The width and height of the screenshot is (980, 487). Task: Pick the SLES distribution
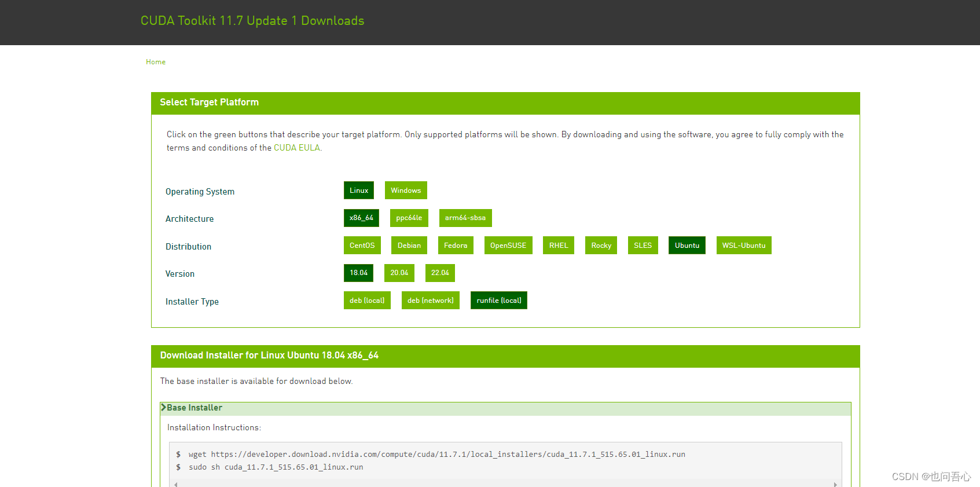coord(643,246)
